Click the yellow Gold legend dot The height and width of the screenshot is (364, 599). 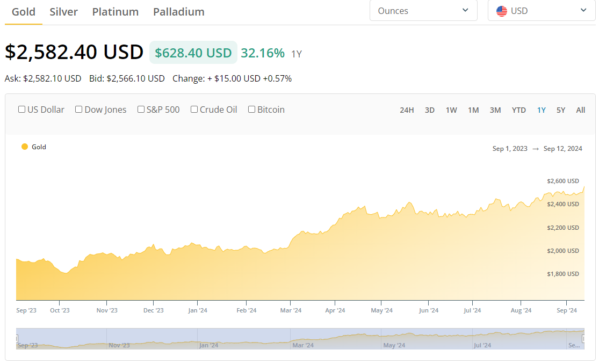[x=25, y=147]
